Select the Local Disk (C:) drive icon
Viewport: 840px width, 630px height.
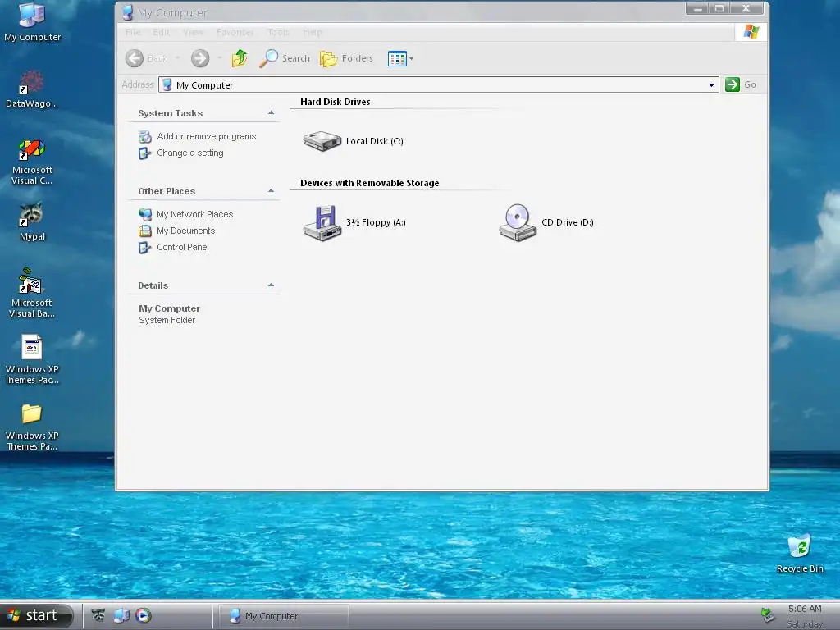[322, 141]
